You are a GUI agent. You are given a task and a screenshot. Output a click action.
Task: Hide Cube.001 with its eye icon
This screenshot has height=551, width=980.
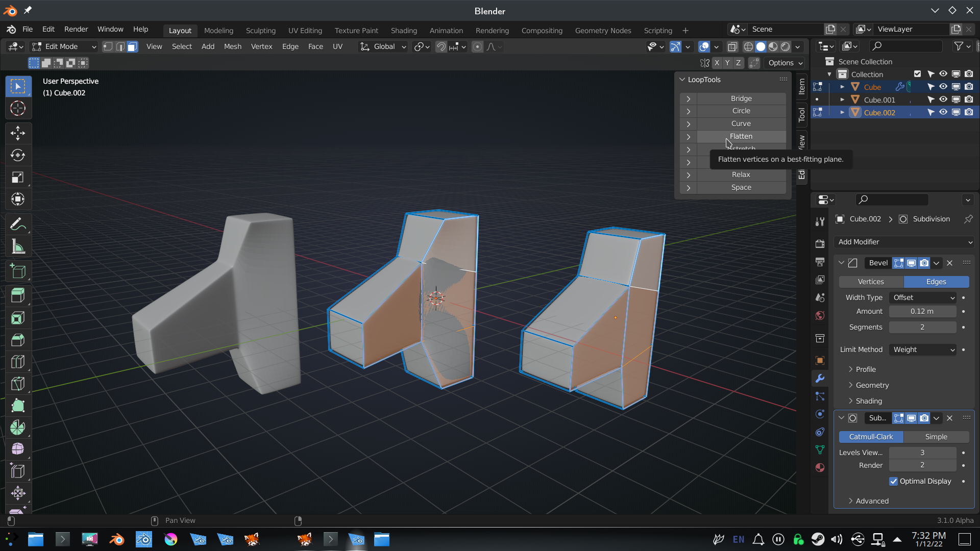coord(943,99)
